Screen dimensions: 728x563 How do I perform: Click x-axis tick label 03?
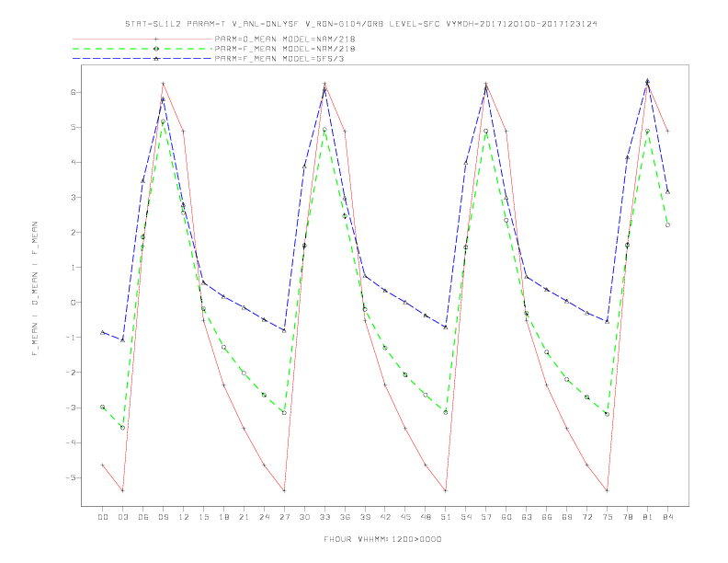[122, 517]
